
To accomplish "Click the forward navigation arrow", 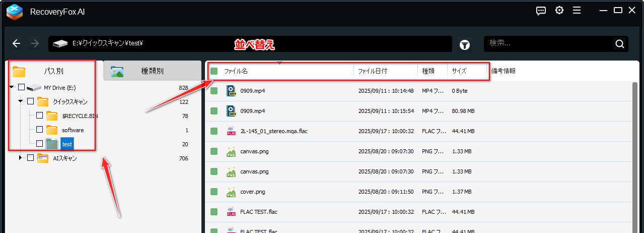I will (35, 44).
